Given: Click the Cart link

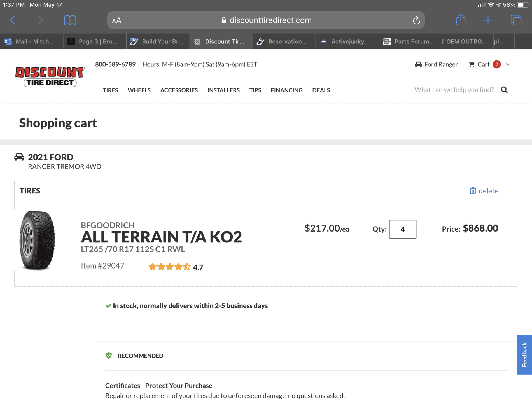Looking at the screenshot, I should tap(483, 64).
